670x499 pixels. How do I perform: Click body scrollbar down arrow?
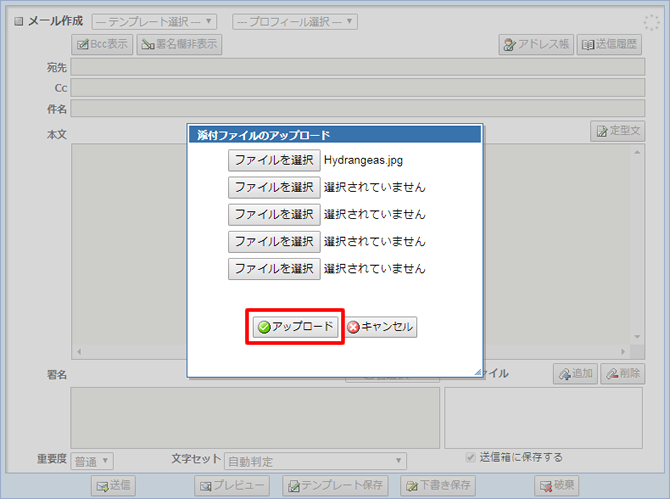coord(637,337)
